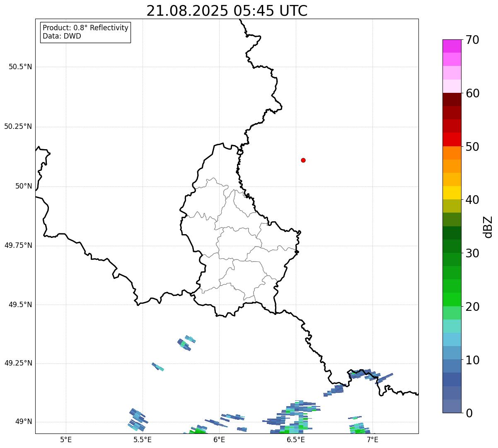
Task: Click the colorbar tick label 70
Action: [x=472, y=40]
